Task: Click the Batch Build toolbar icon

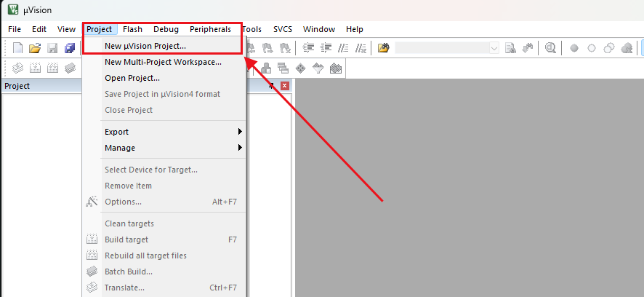Action: [x=70, y=68]
